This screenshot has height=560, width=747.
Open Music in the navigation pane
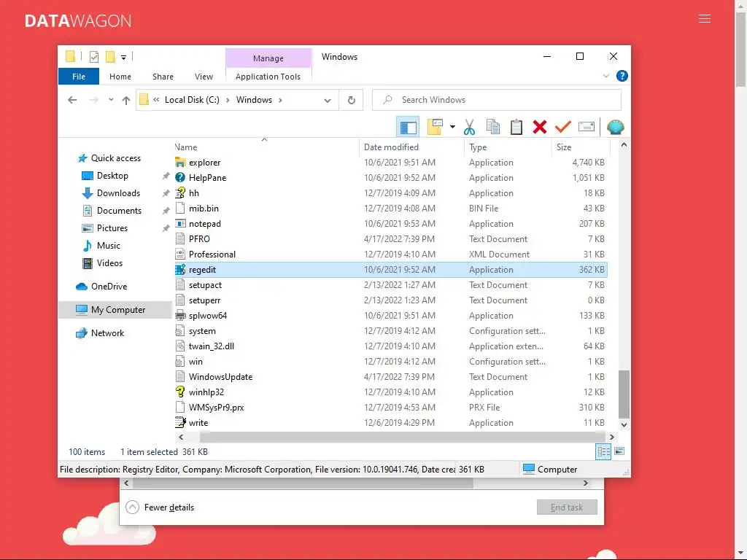[x=108, y=246]
